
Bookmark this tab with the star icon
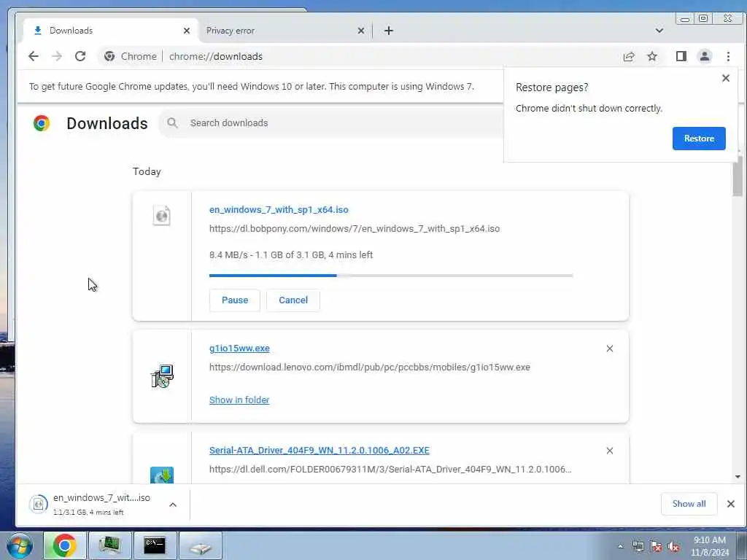652,57
